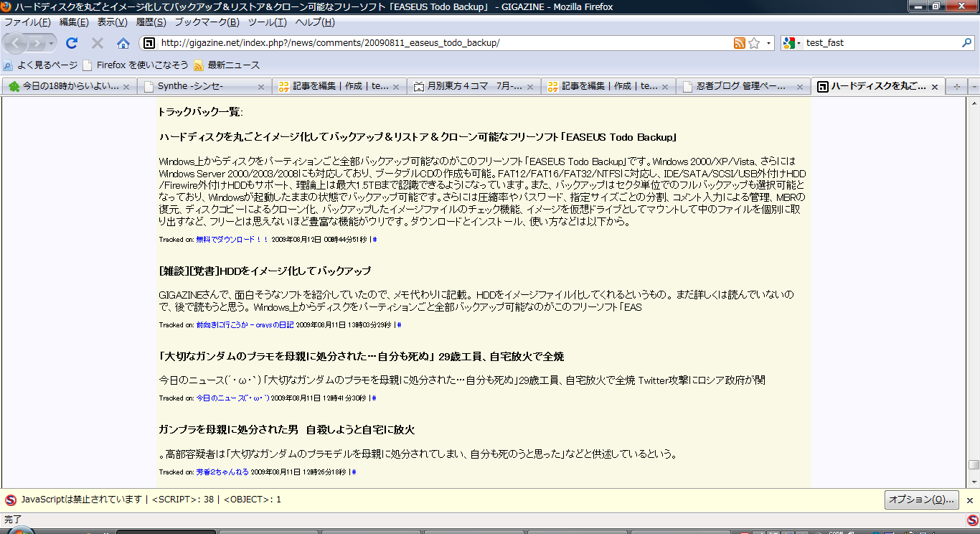This screenshot has height=534, width=980.
Task: Open the ファイル(F) menu
Action: [28, 22]
